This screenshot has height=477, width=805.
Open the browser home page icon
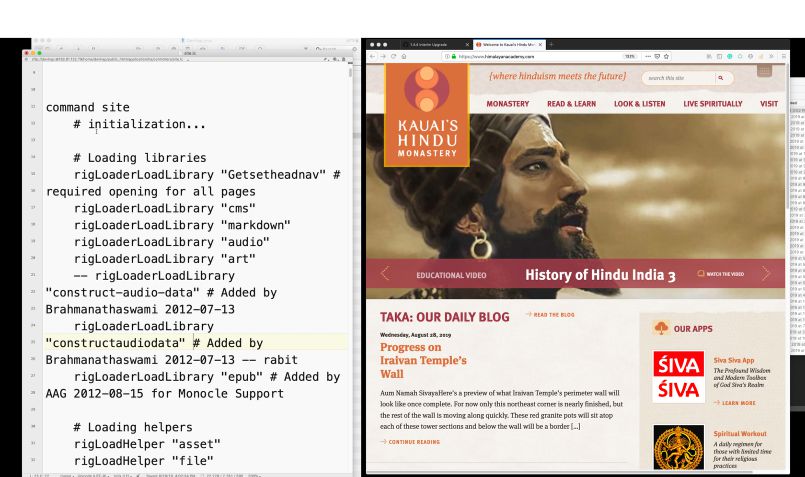coord(404,56)
